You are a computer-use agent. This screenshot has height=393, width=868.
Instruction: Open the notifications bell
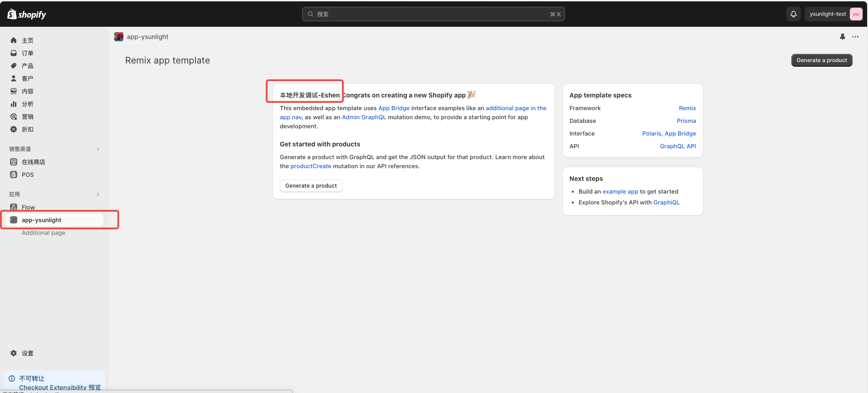[793, 14]
